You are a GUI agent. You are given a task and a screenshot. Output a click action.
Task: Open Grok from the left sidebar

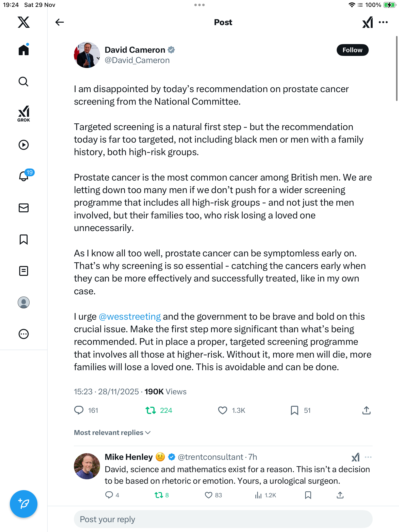[x=24, y=114]
